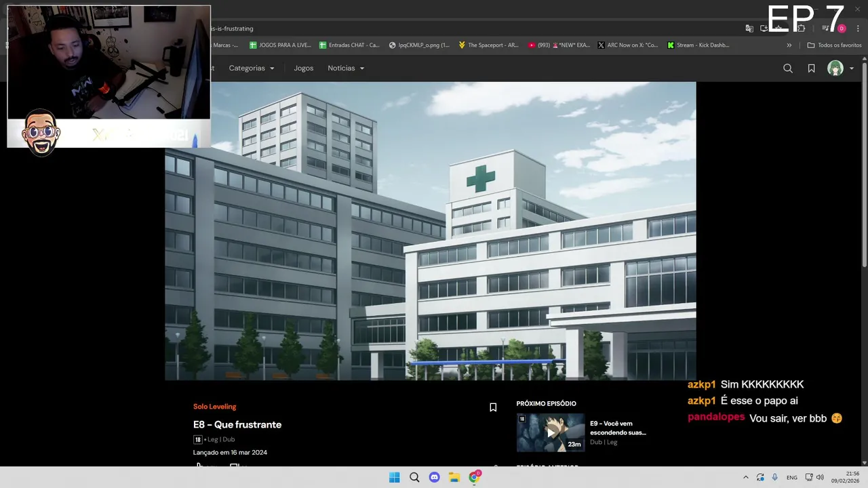Image resolution: width=868 pixels, height=488 pixels.
Task: Open The Spaceport bookmark
Action: [488, 45]
